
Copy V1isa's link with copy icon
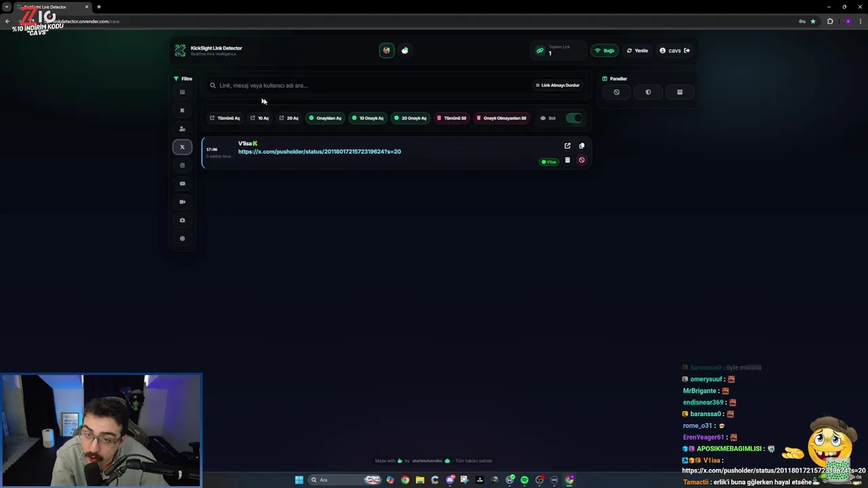click(581, 146)
